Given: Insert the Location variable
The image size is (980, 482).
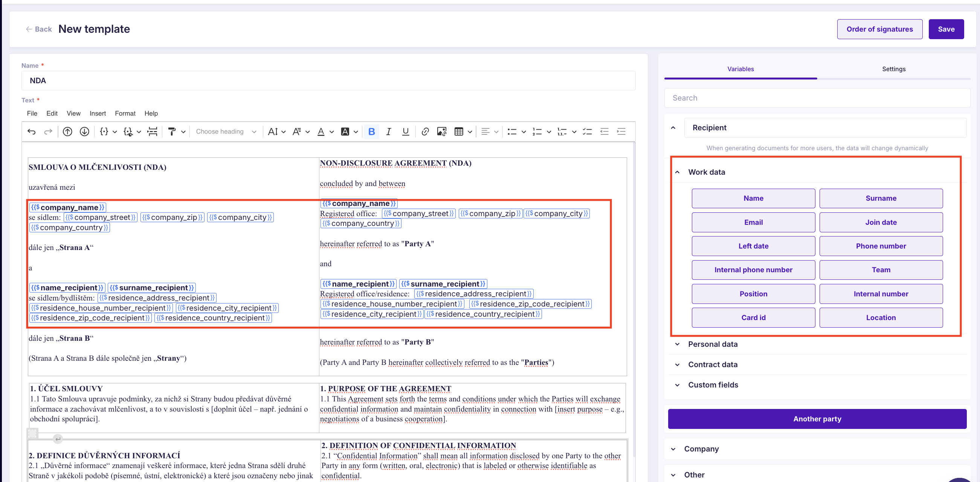Looking at the screenshot, I should pyautogui.click(x=881, y=318).
